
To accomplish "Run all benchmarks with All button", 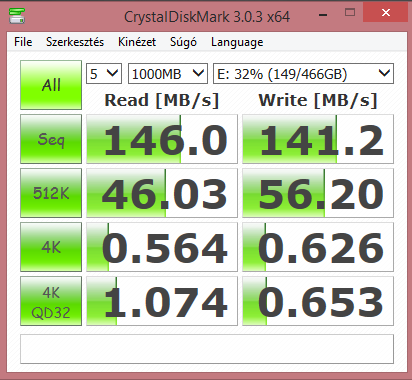I will pyautogui.click(x=51, y=85).
